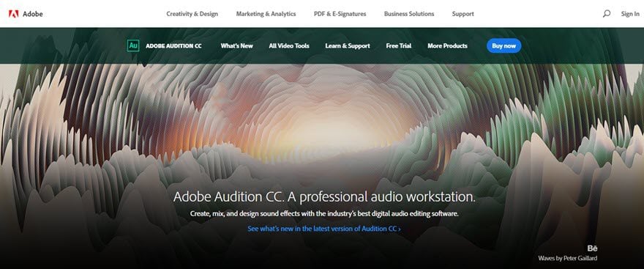Go to What's New tab
Screen dimensions: 644x269
point(236,46)
